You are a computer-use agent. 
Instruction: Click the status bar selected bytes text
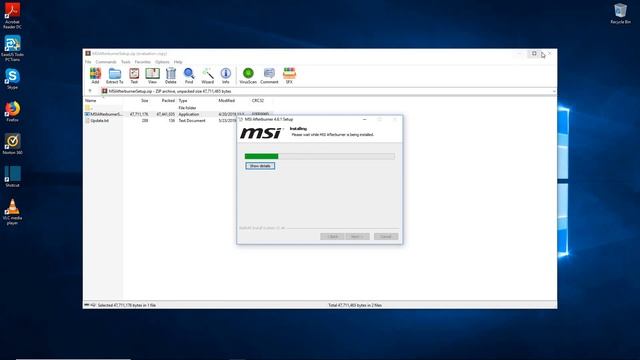[x=127, y=305]
